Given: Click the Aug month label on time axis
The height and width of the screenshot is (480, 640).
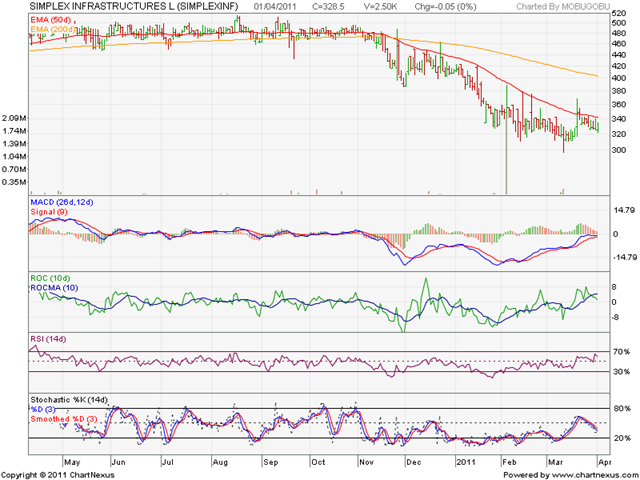Looking at the screenshot, I should tap(220, 462).
